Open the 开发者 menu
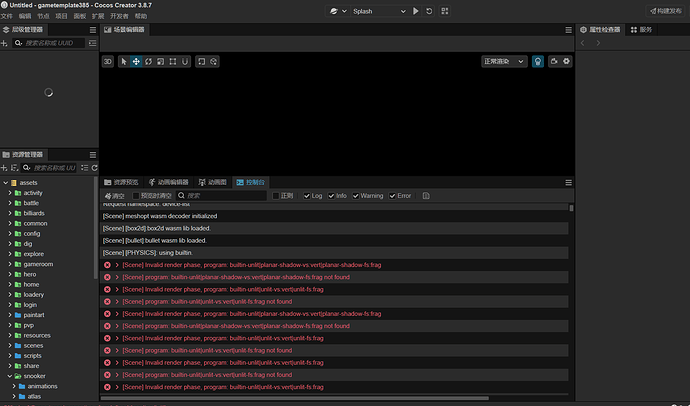 (x=119, y=16)
